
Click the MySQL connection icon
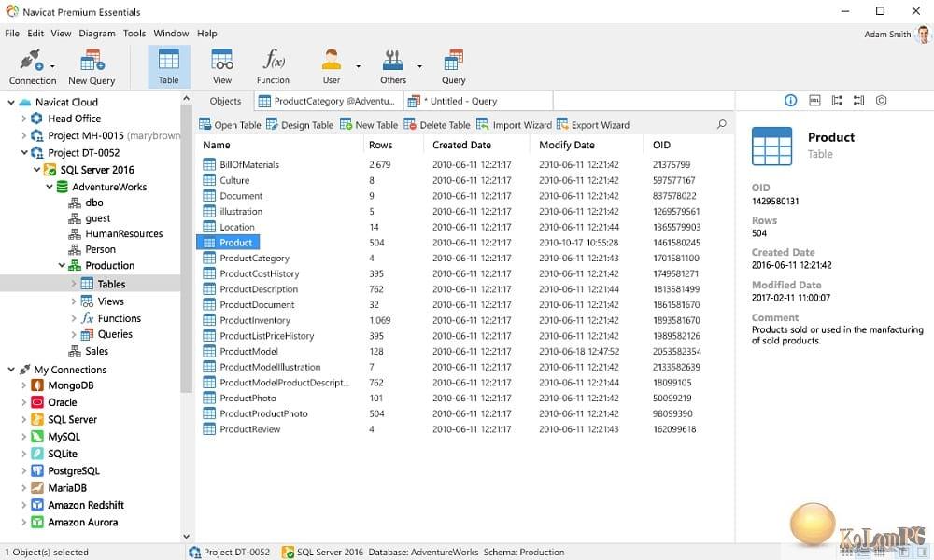pos(37,437)
